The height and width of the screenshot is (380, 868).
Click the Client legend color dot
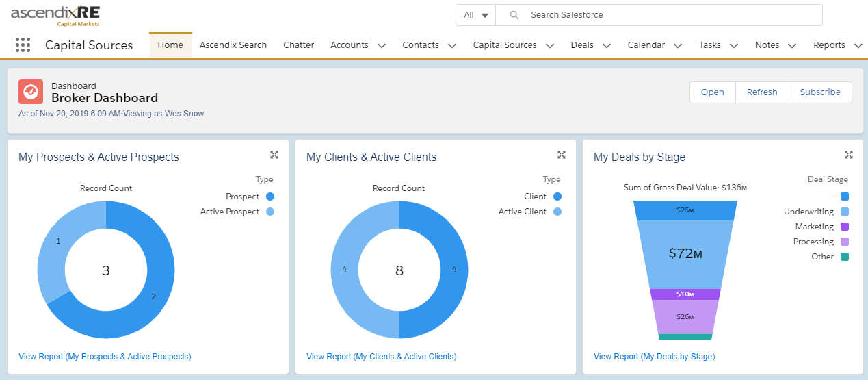click(x=557, y=197)
